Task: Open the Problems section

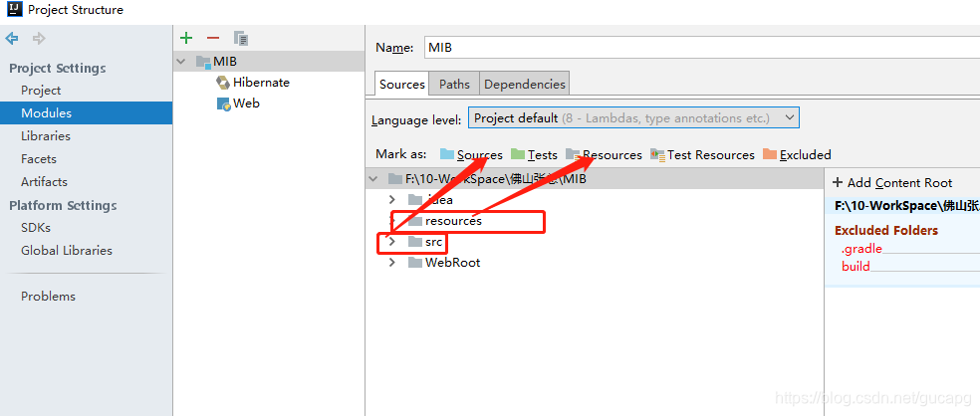Action: pyautogui.click(x=48, y=296)
